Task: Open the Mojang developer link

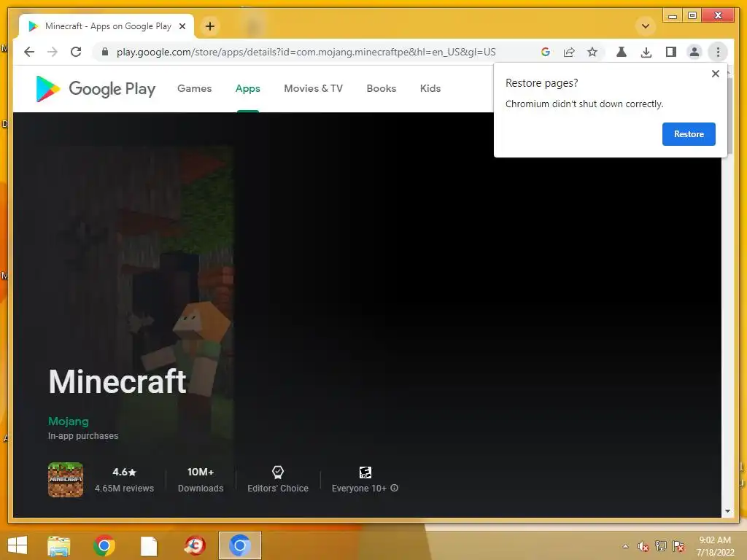Action: [68, 421]
